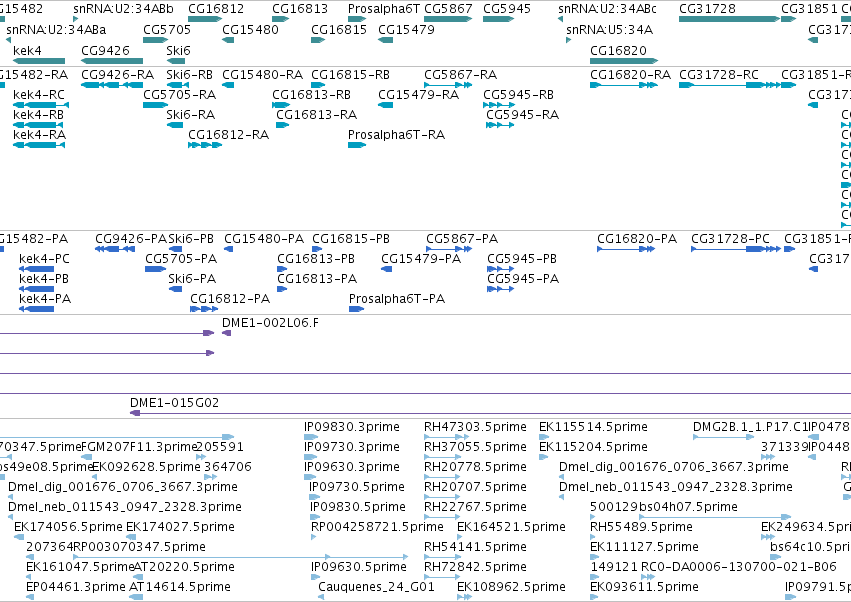Click the CG16813-RB transcript

click(x=281, y=105)
